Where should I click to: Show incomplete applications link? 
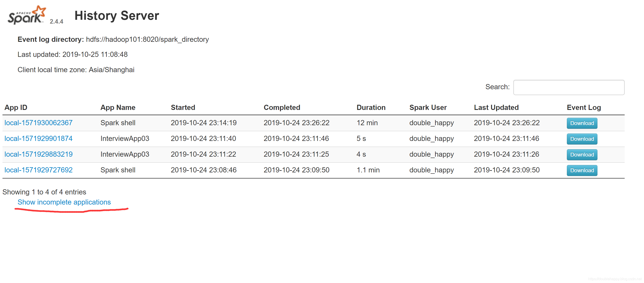64,202
